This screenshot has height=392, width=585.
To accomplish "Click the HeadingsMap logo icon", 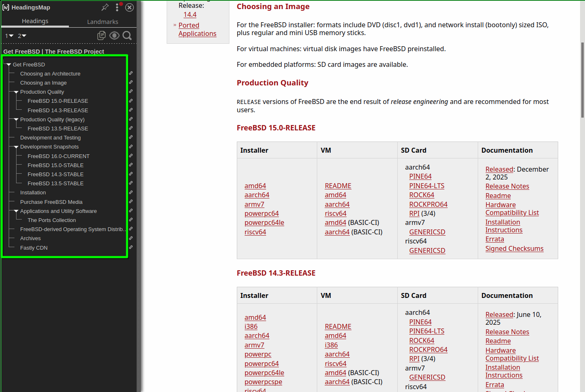I will pyautogui.click(x=6, y=7).
